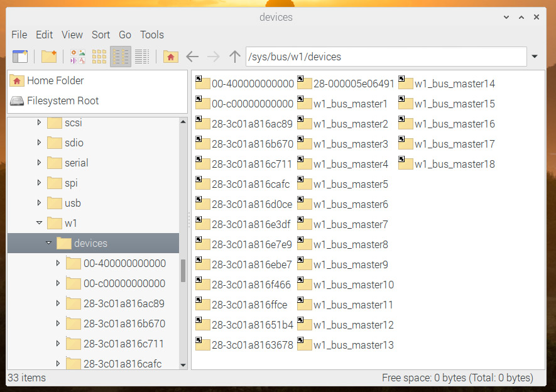Viewport: 556px width, 392px height.
Task: Click Home Folder in the sidebar
Action: tap(55, 80)
